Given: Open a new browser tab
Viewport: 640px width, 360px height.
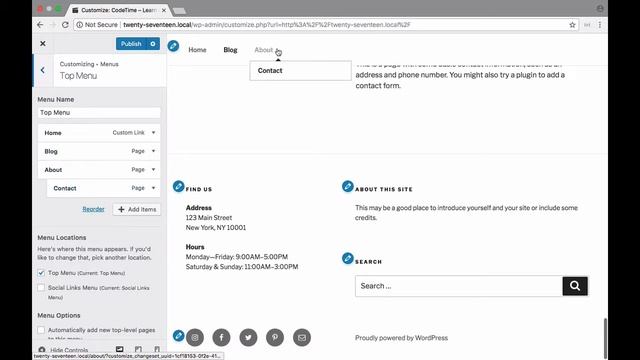Looking at the screenshot, I should pos(179,11).
